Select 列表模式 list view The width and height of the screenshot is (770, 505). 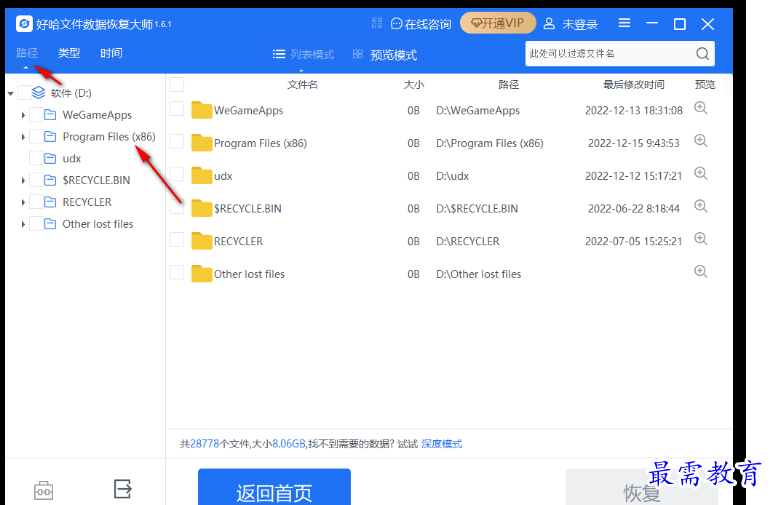pyautogui.click(x=303, y=54)
